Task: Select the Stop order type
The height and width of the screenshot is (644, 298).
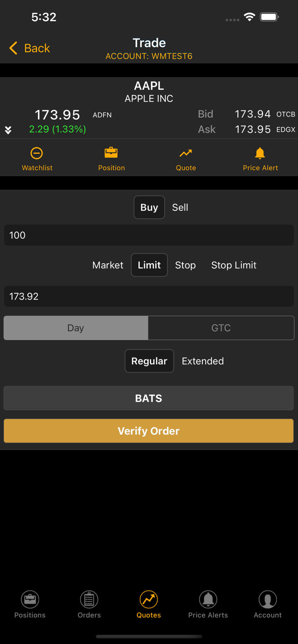Action: (x=185, y=265)
